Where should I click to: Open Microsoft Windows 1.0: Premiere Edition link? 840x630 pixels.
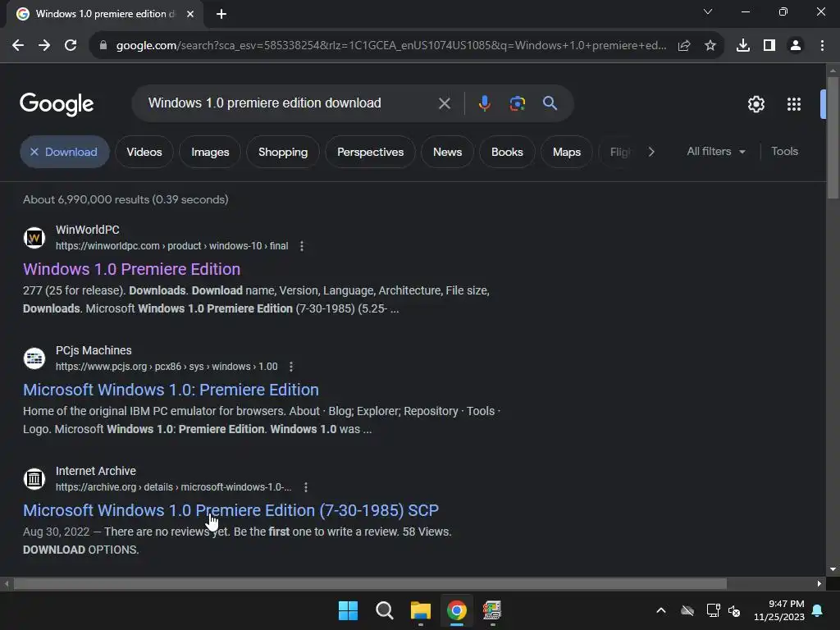click(x=171, y=390)
